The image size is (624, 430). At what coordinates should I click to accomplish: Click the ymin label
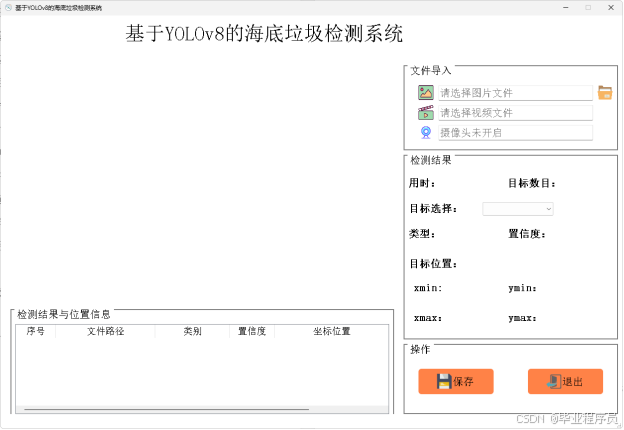pyautogui.click(x=523, y=288)
